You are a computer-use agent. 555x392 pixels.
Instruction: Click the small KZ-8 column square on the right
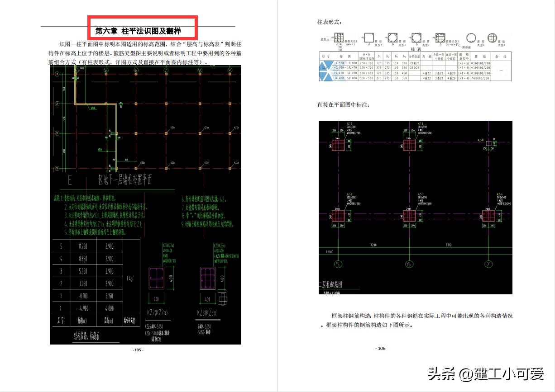[489, 144]
